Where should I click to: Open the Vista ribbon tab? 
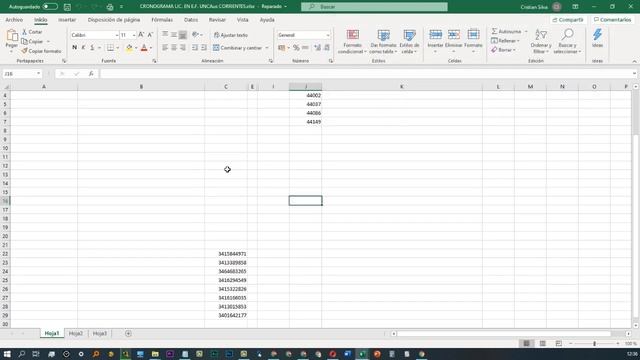tap(242, 20)
